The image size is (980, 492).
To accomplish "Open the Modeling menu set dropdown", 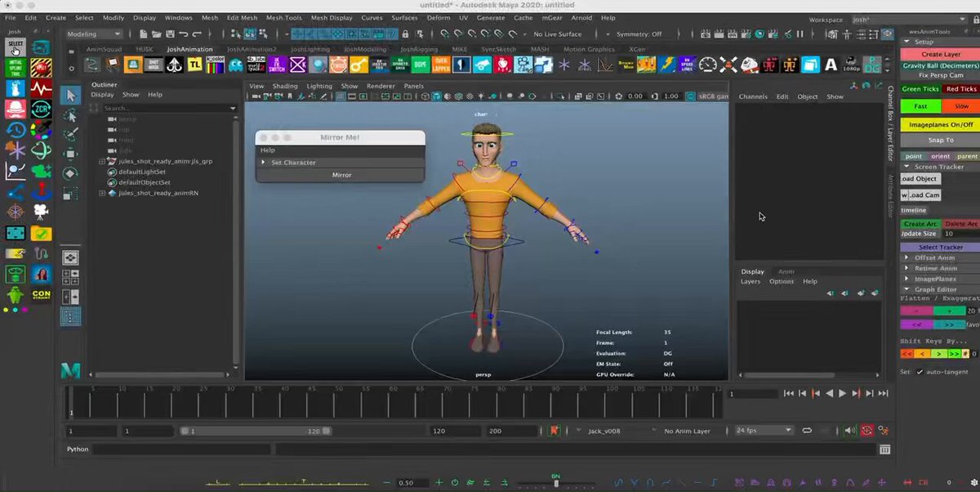I will [x=93, y=34].
